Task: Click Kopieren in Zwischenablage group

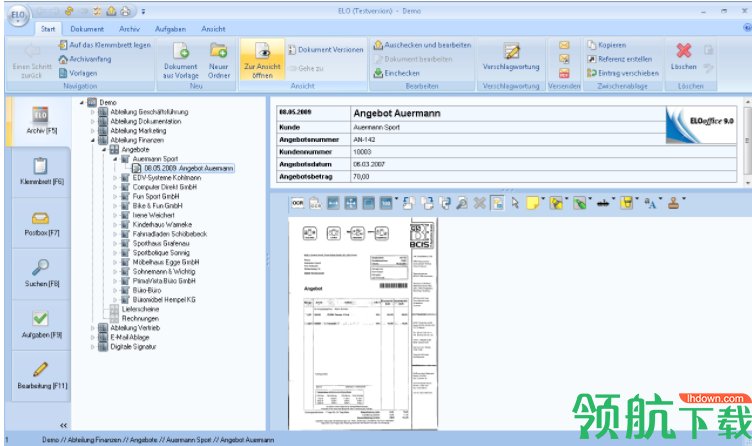Action: click(x=607, y=45)
